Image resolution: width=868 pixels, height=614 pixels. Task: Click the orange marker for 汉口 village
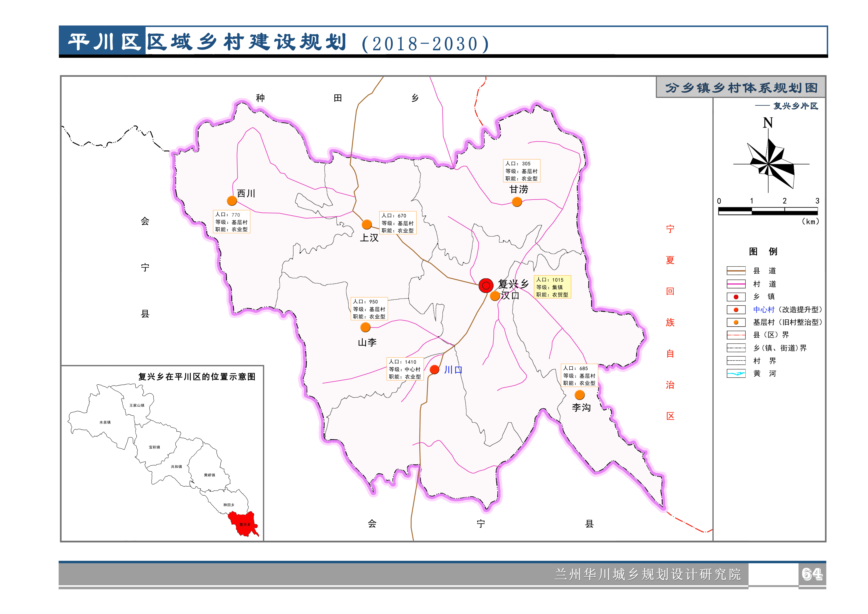pyautogui.click(x=495, y=296)
